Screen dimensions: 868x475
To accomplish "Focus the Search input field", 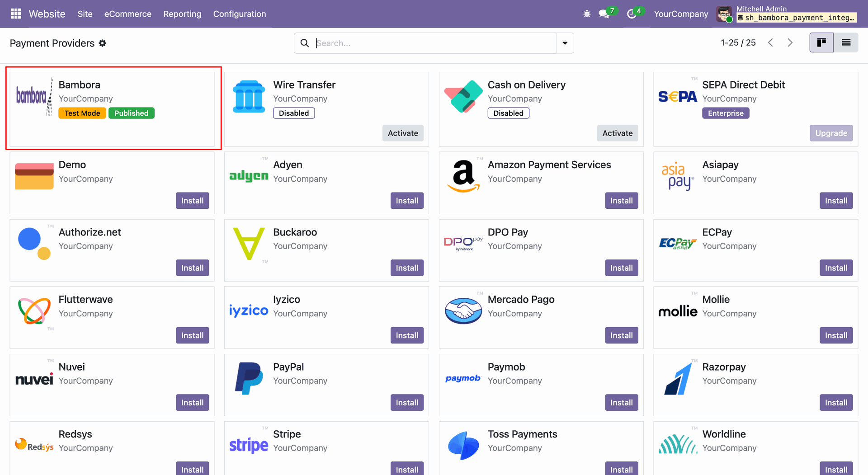I will [435, 43].
